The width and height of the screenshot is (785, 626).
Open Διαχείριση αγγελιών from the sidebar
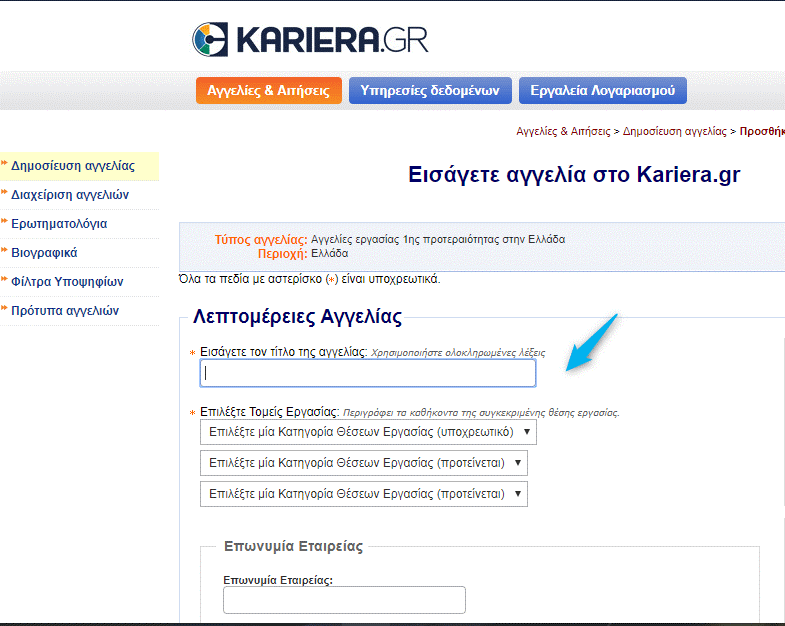click(x=70, y=195)
